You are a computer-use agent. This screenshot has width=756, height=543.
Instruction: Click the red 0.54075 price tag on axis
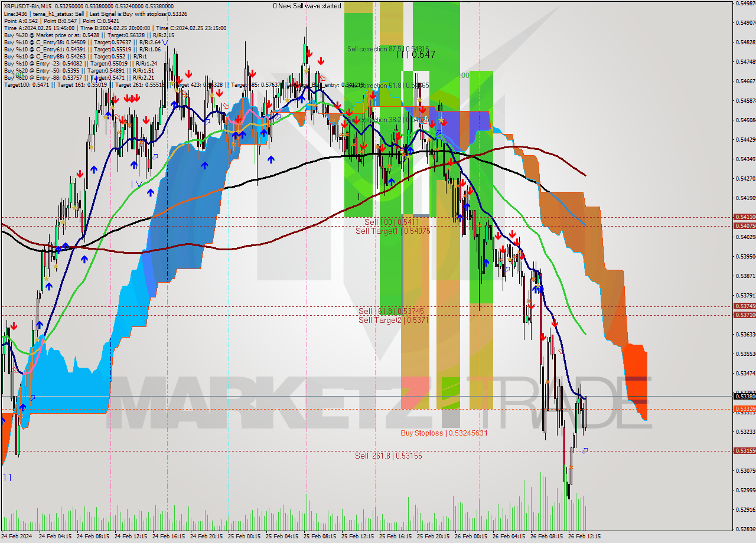pyautogui.click(x=745, y=225)
